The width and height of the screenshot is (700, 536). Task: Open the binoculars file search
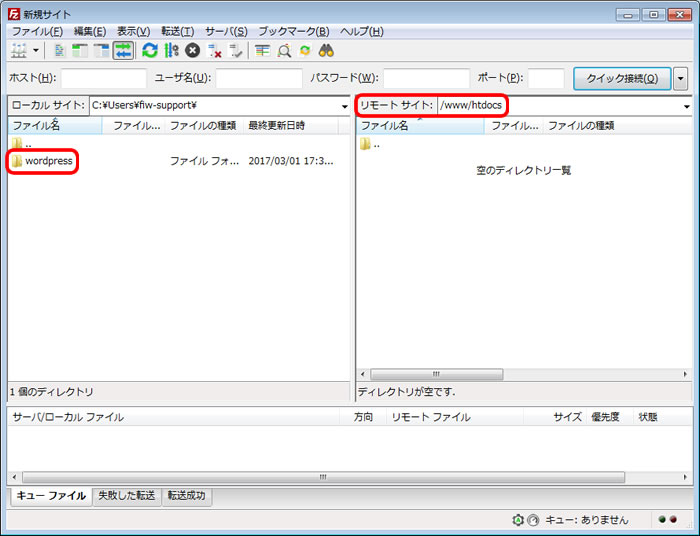coord(326,50)
